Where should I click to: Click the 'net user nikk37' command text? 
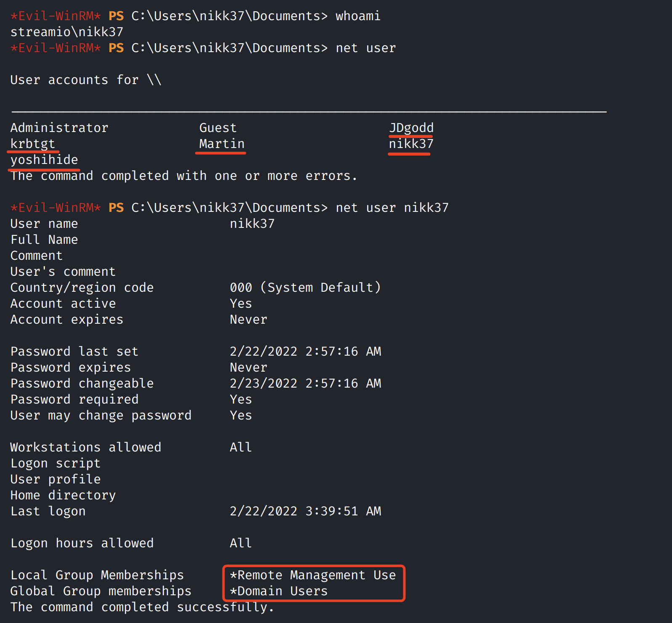tap(392, 208)
